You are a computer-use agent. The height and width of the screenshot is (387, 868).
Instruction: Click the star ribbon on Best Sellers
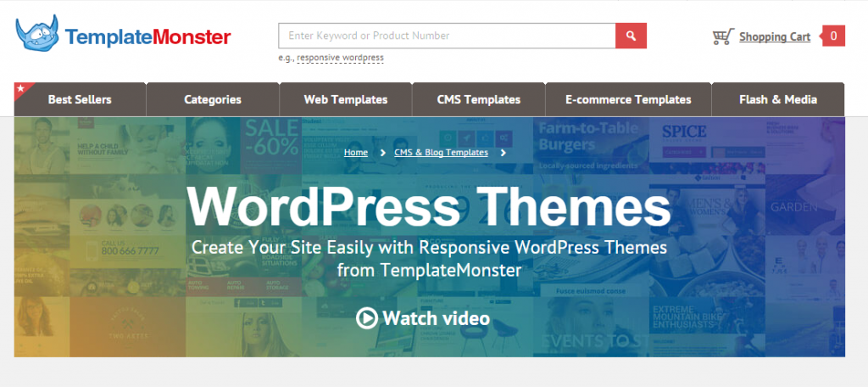21,89
